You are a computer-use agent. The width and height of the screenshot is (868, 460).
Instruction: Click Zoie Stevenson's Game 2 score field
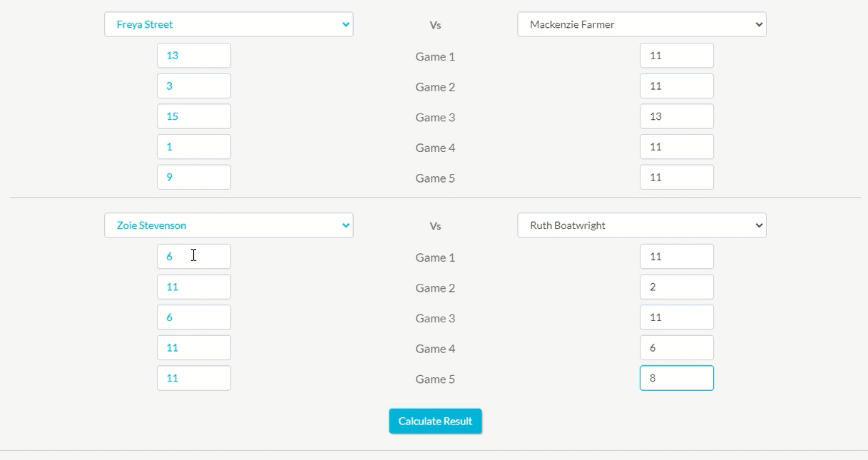[x=194, y=287]
